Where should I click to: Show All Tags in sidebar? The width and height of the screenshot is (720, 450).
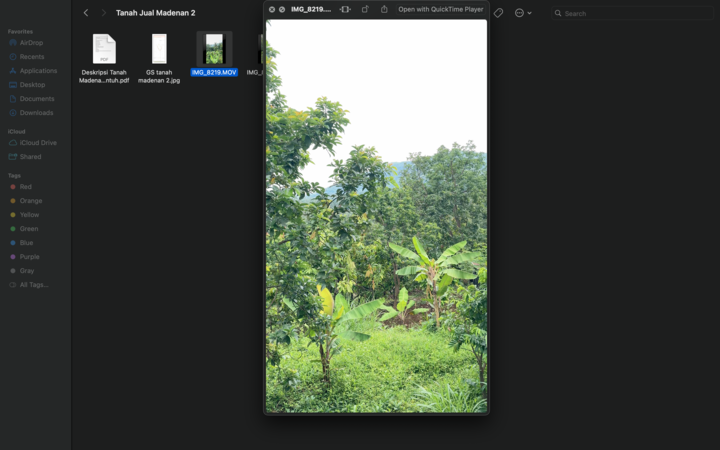[x=33, y=285]
